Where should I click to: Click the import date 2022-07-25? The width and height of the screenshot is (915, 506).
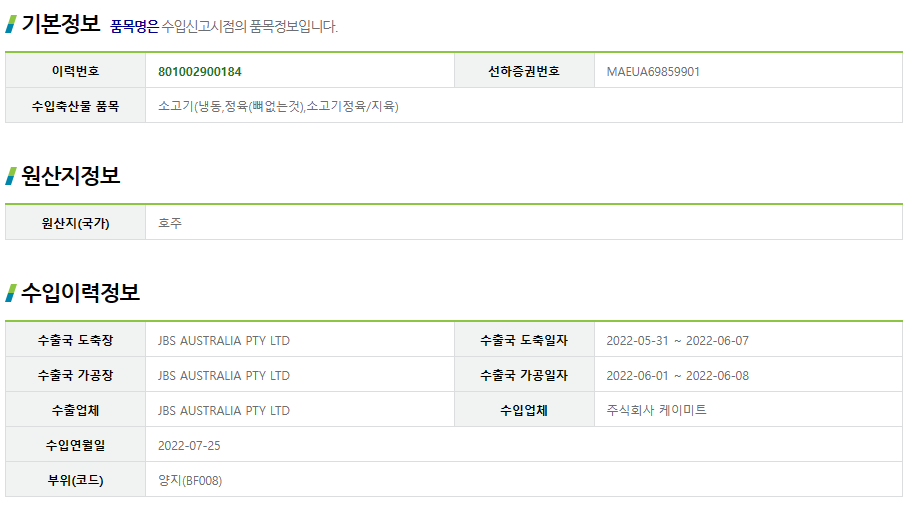pyautogui.click(x=189, y=445)
